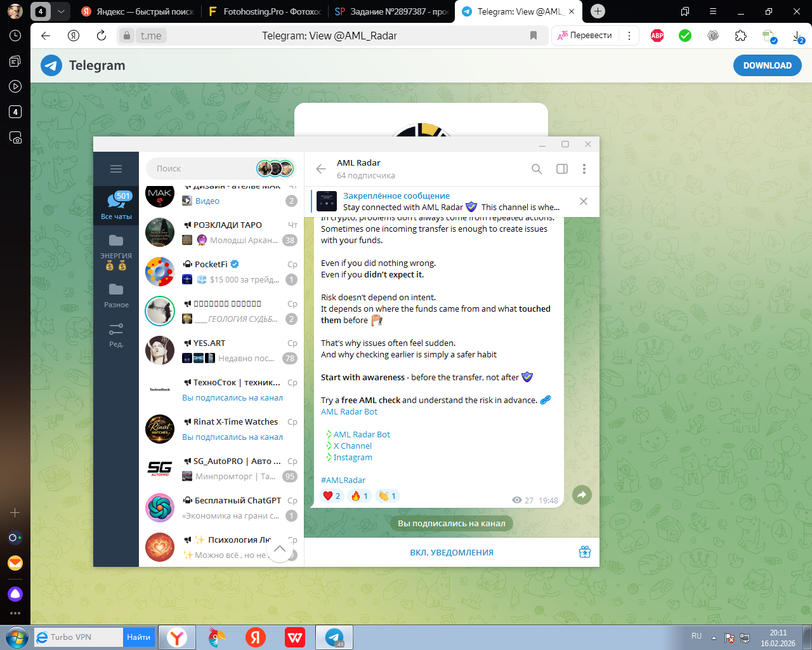812x650 pixels.
Task: Close the Telegram: View @AML_ tab
Action: (x=572, y=11)
